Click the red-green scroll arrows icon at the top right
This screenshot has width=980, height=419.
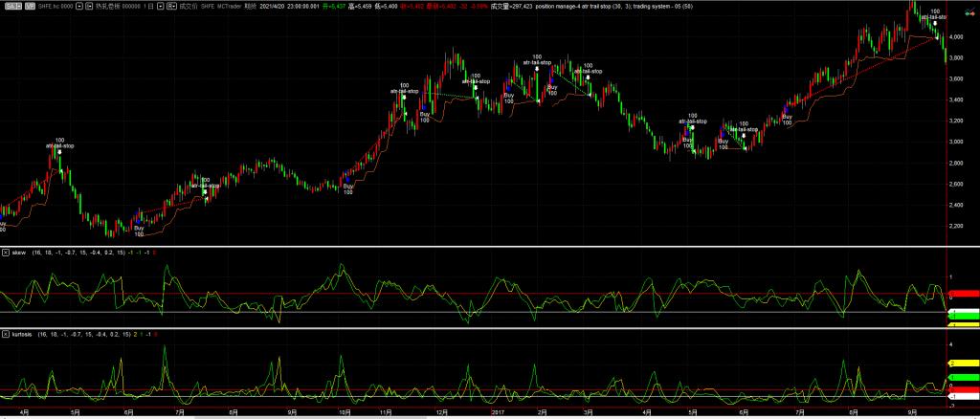pyautogui.click(x=970, y=13)
